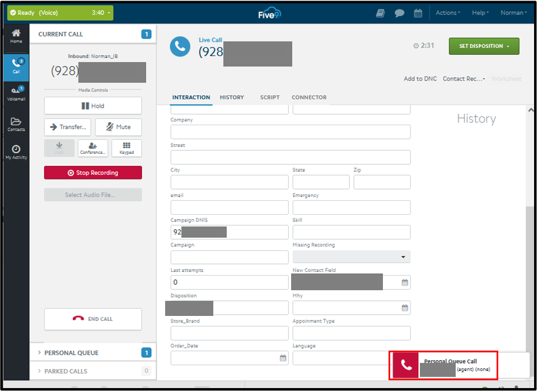The height and width of the screenshot is (392, 538).
Task: Click the Park call button
Action: (x=59, y=148)
